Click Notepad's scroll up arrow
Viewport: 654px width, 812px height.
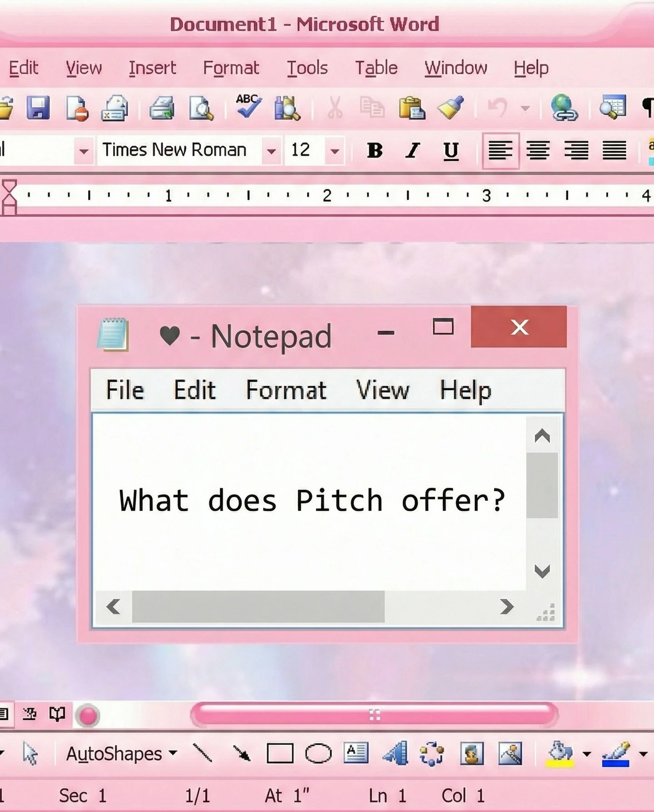pyautogui.click(x=542, y=436)
